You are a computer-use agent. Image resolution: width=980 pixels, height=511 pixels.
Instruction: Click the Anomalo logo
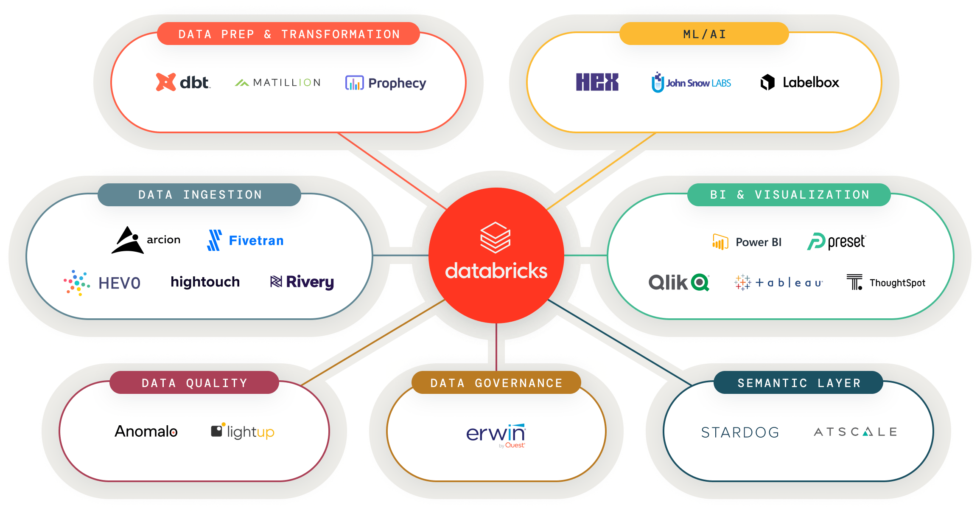click(x=146, y=431)
